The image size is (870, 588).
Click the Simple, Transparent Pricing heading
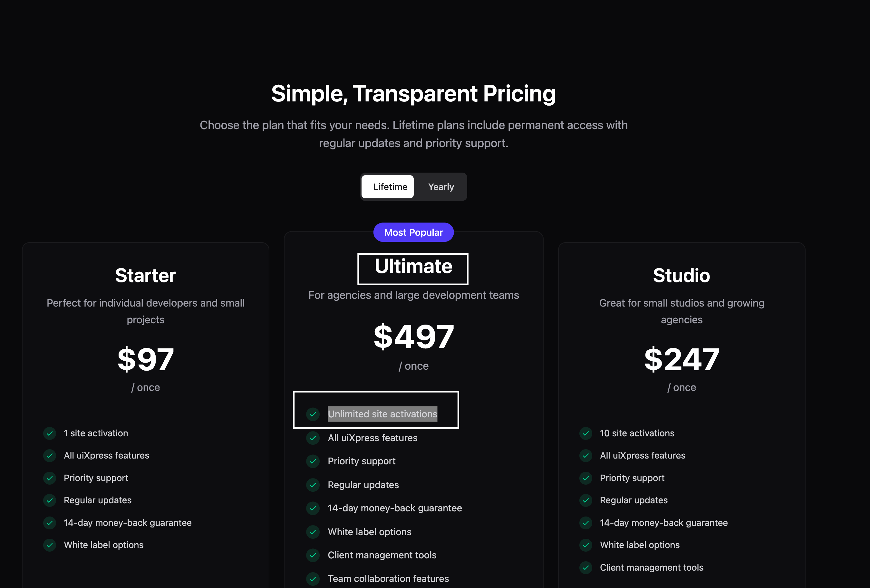pos(413,93)
